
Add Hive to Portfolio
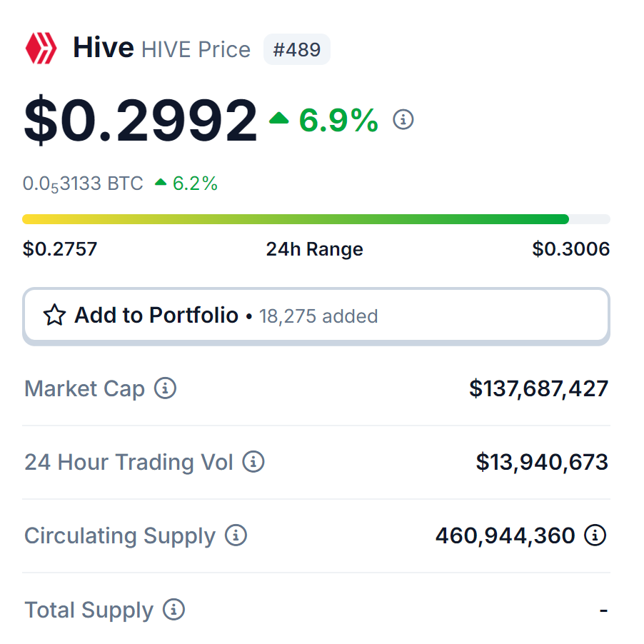(316, 316)
